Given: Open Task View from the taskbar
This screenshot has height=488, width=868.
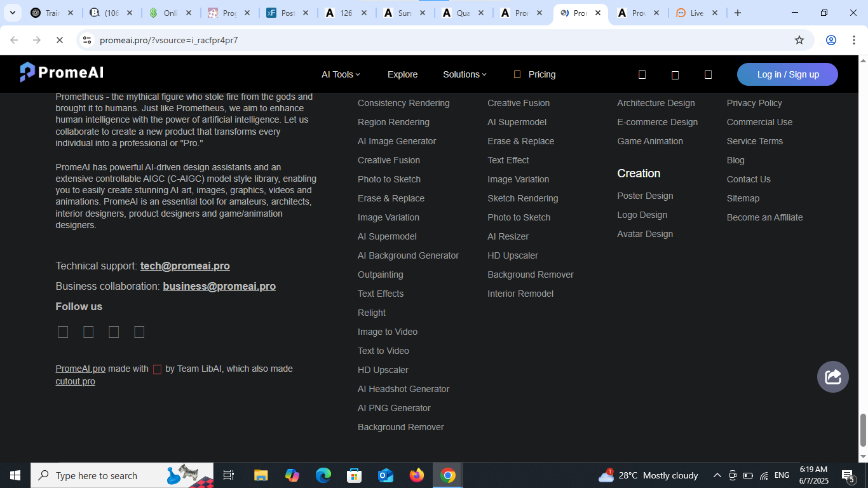Looking at the screenshot, I should point(229,475).
